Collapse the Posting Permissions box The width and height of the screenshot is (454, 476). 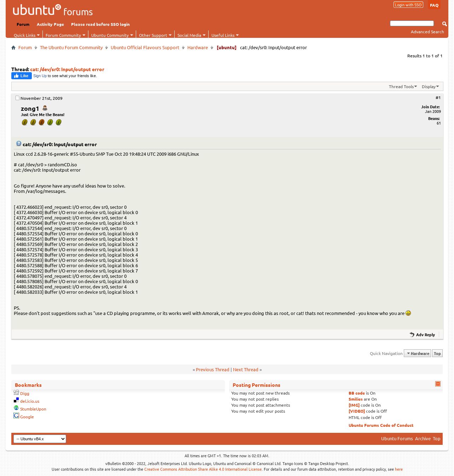[x=438, y=384]
